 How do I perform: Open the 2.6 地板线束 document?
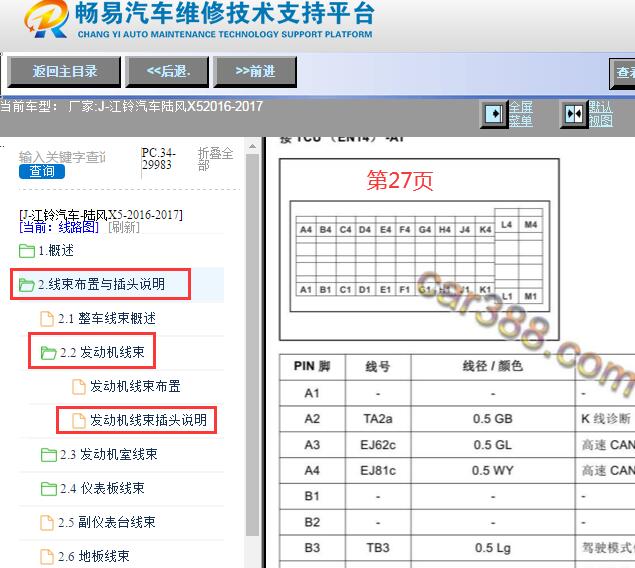pos(94,556)
